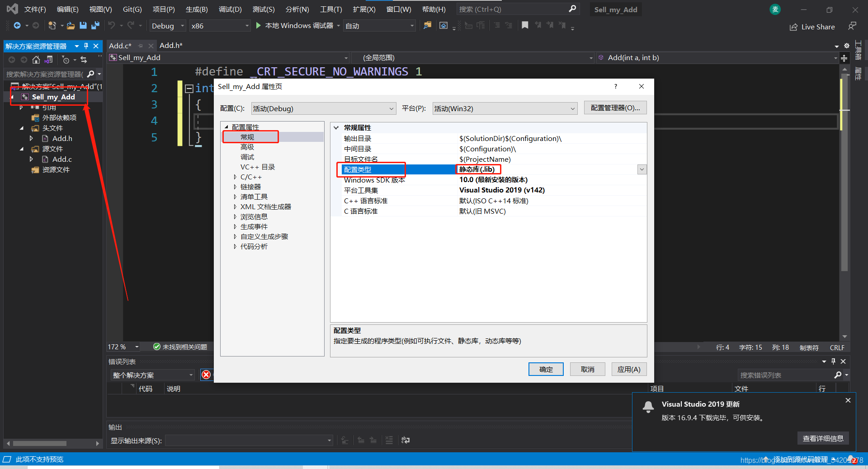Collapse the 源文件 folder in Solution Explorer
Viewport: 868px width, 469px height.
coord(22,149)
